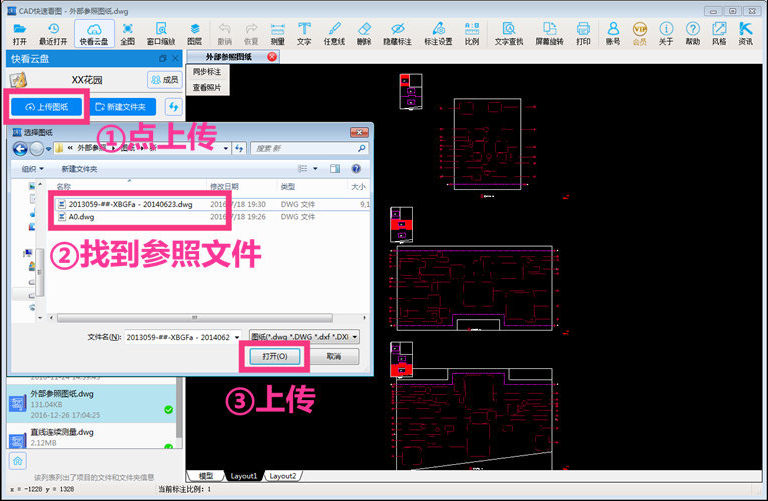Click the dialog forward navigation arrow
This screenshot has height=501, width=768.
(x=36, y=148)
